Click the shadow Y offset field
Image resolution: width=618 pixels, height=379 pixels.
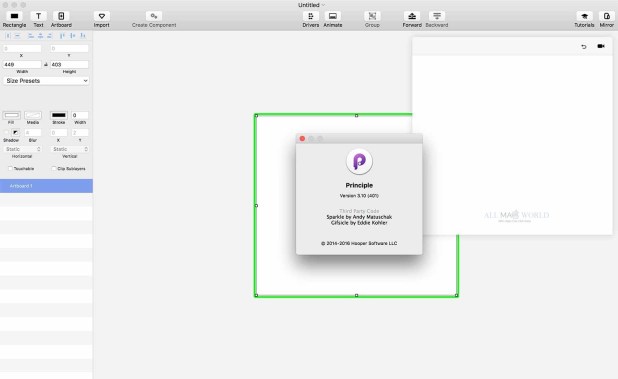(x=80, y=133)
